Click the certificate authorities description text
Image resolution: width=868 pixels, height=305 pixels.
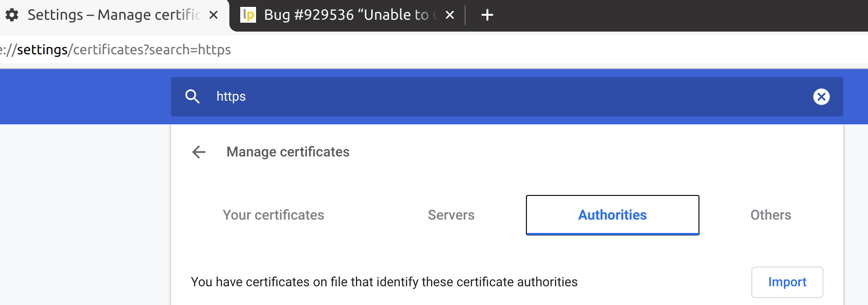click(x=384, y=282)
